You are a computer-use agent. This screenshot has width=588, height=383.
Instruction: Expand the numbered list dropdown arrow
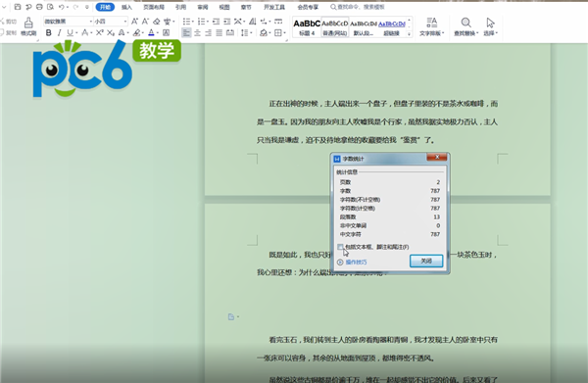click(x=207, y=22)
